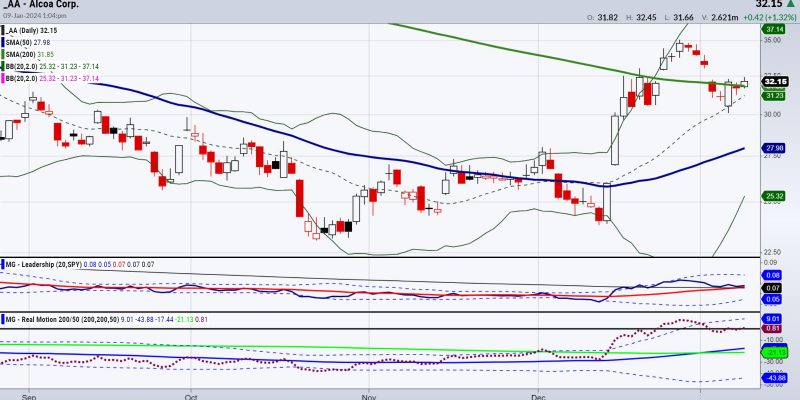
Task: Click the green up-triangle beside the header price
Action: click(791, 4)
